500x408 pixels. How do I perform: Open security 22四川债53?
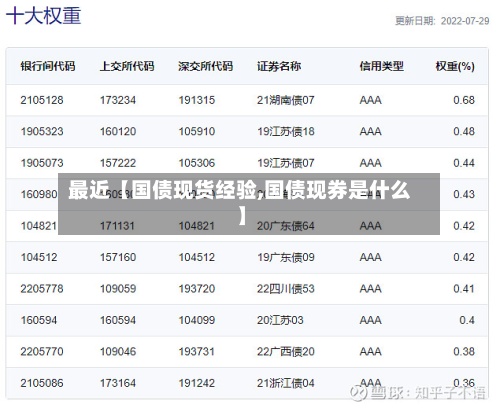pos(285,289)
